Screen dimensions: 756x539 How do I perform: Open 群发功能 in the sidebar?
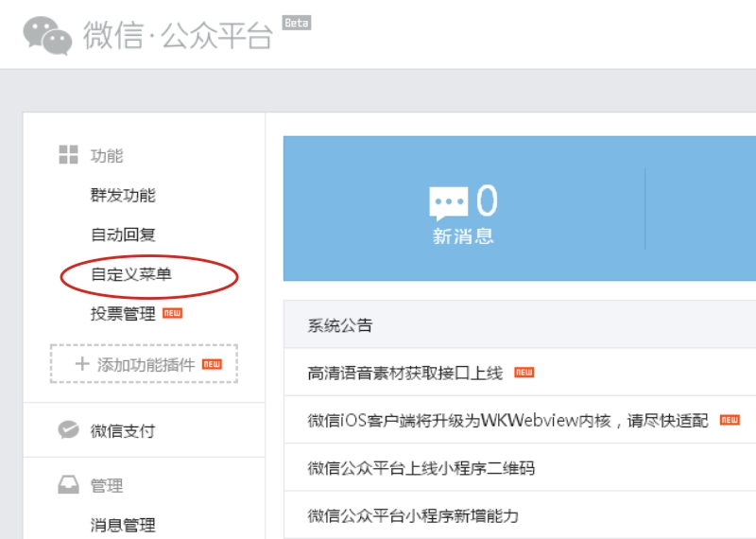[123, 196]
